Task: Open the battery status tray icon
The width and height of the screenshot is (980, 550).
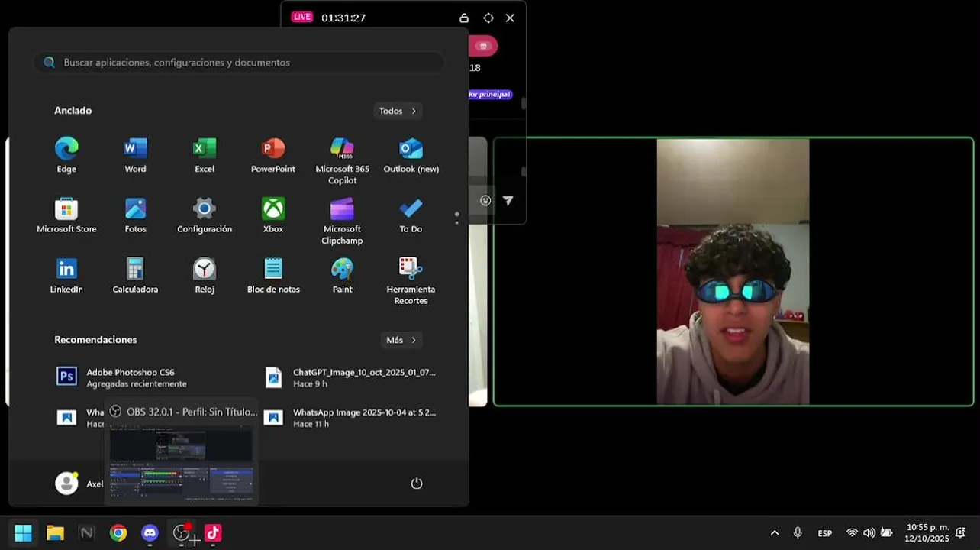Action: pyautogui.click(x=886, y=533)
